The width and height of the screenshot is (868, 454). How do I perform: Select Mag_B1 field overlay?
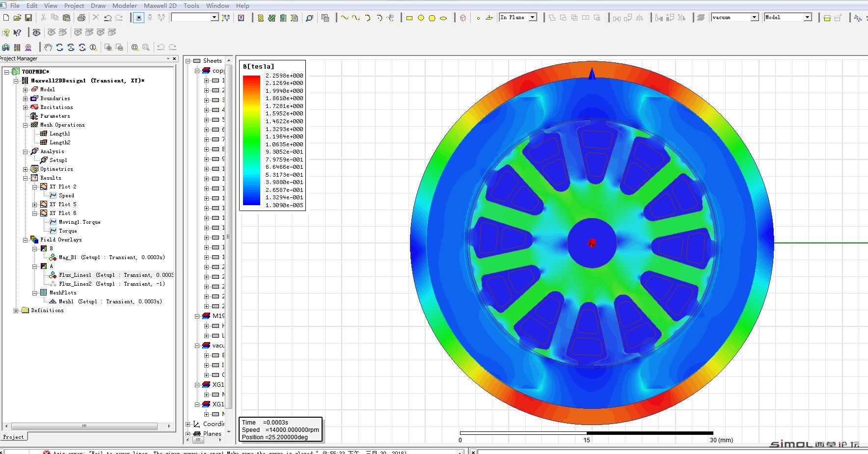tap(112, 257)
